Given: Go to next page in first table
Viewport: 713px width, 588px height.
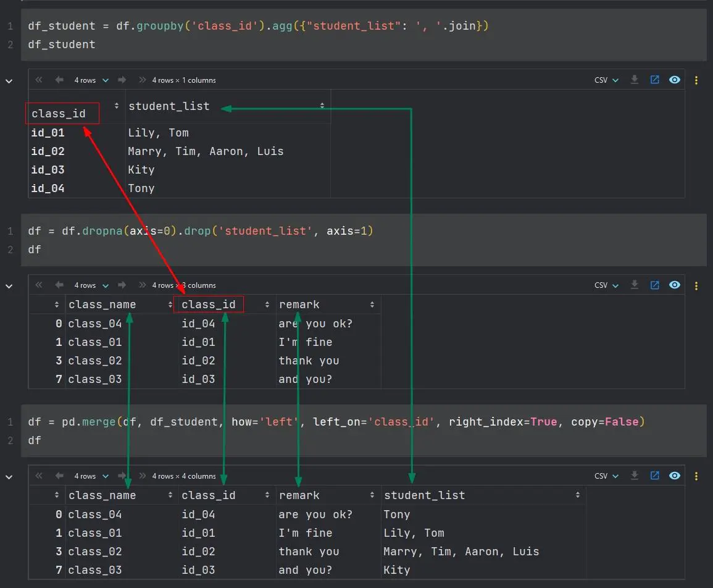Looking at the screenshot, I should (122, 80).
